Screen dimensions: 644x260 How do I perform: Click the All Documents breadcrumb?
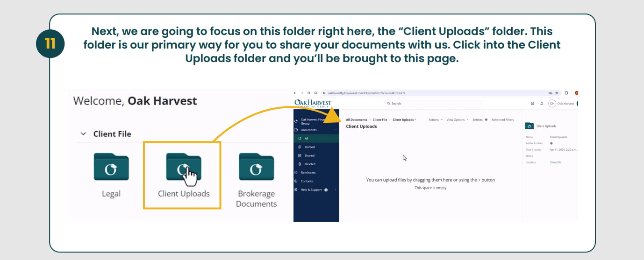tap(357, 119)
